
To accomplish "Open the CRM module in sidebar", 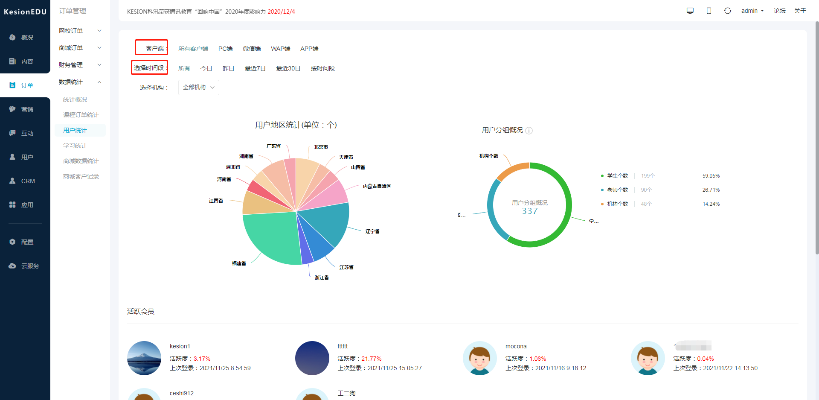I will (x=25, y=181).
